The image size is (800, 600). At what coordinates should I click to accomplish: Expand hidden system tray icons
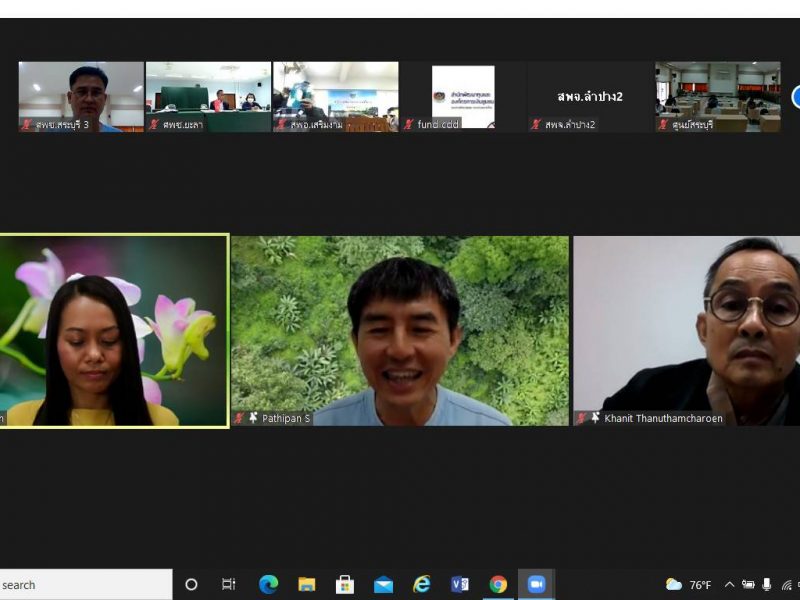pos(729,585)
